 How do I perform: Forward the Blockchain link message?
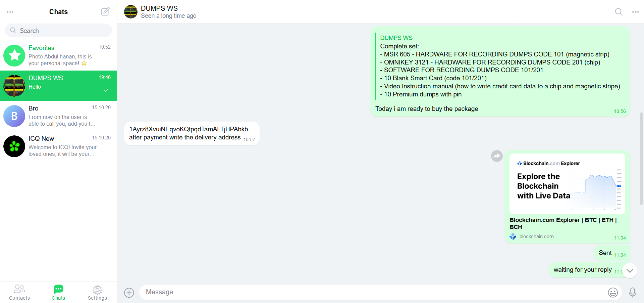click(x=497, y=156)
